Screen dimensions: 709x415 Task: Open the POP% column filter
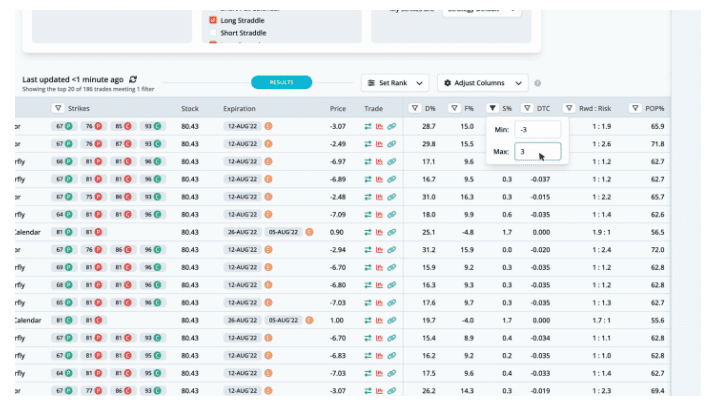tap(635, 108)
